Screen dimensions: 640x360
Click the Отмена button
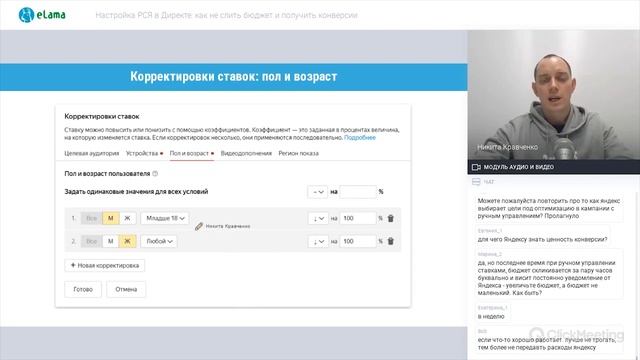[x=126, y=289]
